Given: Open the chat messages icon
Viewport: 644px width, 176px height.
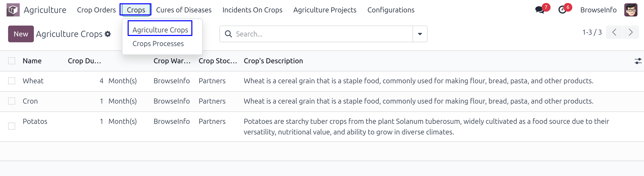Looking at the screenshot, I should pos(540,10).
